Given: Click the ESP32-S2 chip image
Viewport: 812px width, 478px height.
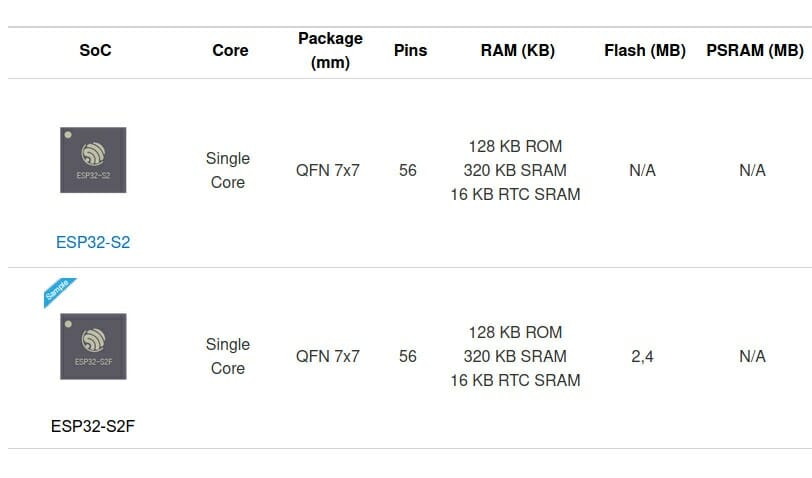Looking at the screenshot, I should [x=93, y=160].
